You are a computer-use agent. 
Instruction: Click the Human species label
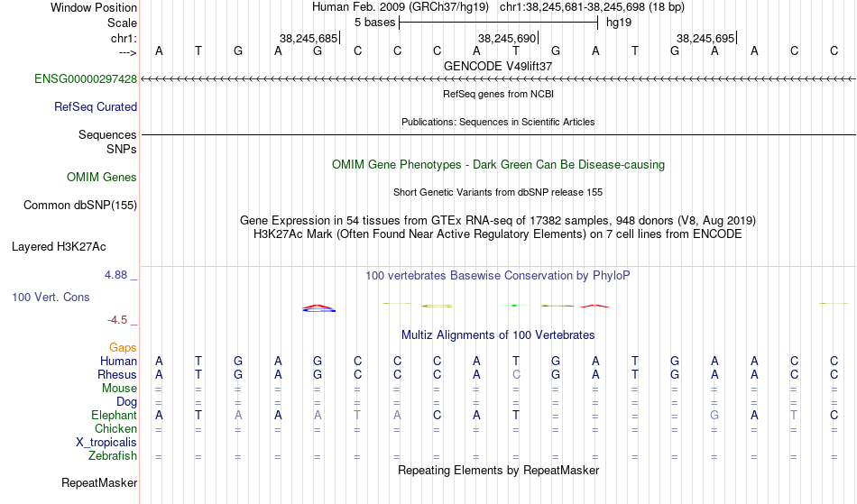pos(118,361)
